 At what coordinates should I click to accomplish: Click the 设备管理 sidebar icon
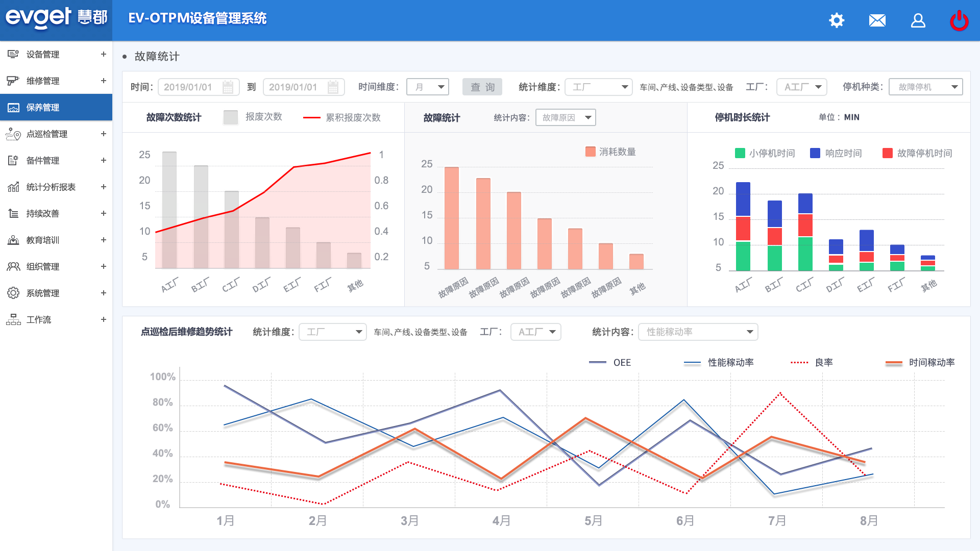[13, 54]
